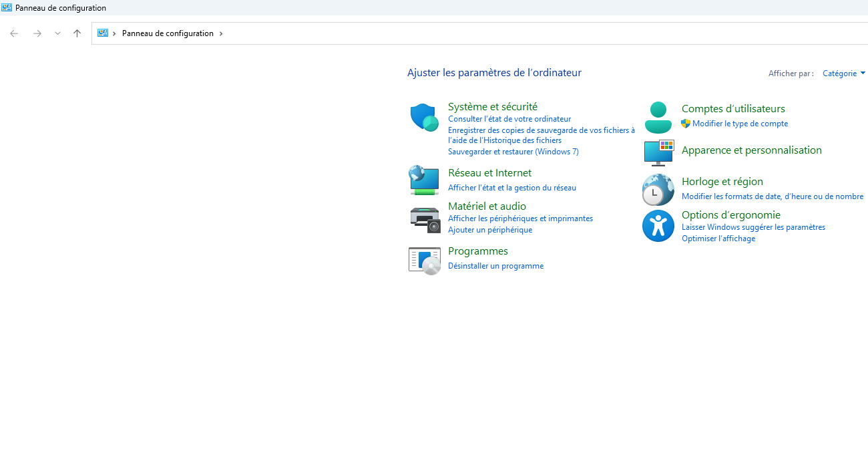Expand the recent locations chevron in navigation
Screen dimensions: 868x451
[x=57, y=33]
